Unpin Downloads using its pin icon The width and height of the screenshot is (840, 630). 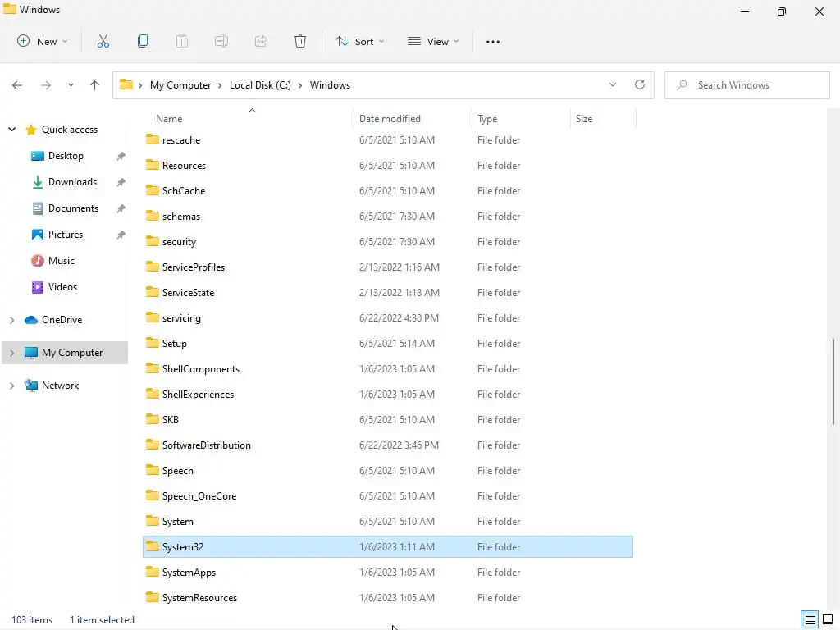coord(121,182)
